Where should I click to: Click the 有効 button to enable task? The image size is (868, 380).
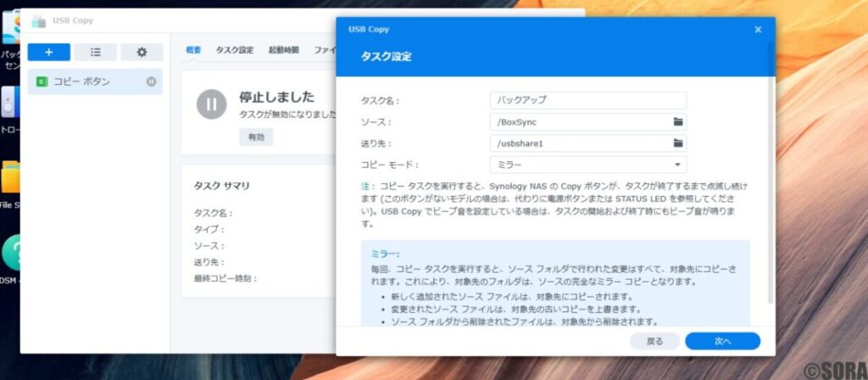tap(256, 137)
